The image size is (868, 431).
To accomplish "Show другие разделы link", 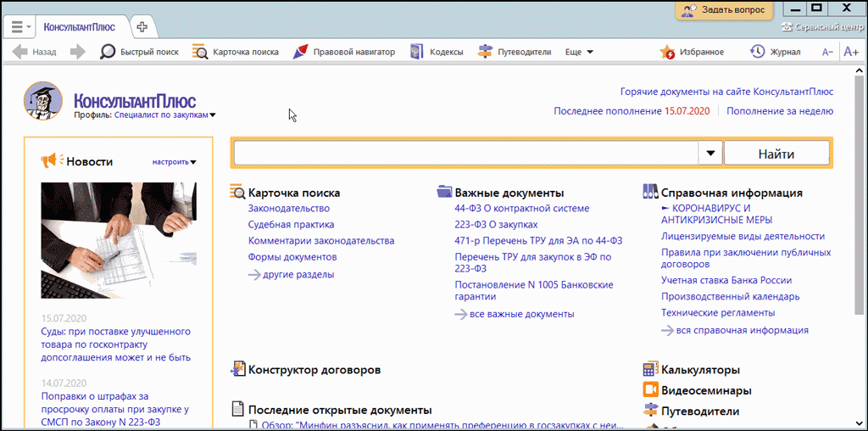I will (292, 274).
